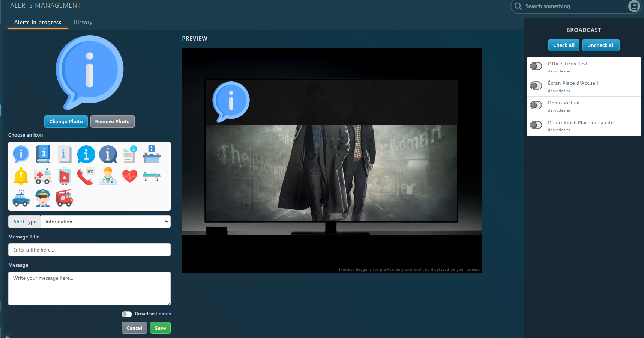Enable broadcast for Office Tizen Test

click(x=536, y=66)
